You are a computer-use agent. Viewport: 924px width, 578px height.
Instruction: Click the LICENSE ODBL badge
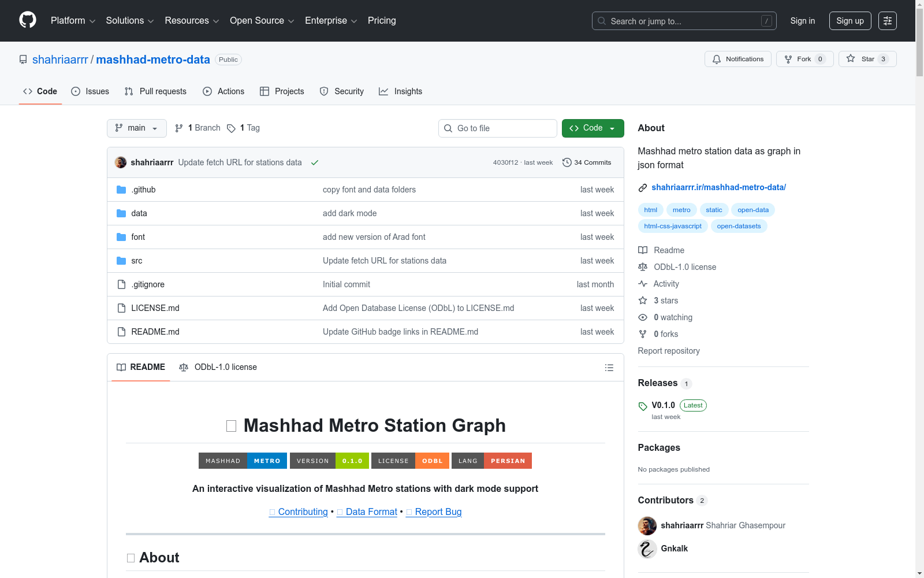[410, 461]
